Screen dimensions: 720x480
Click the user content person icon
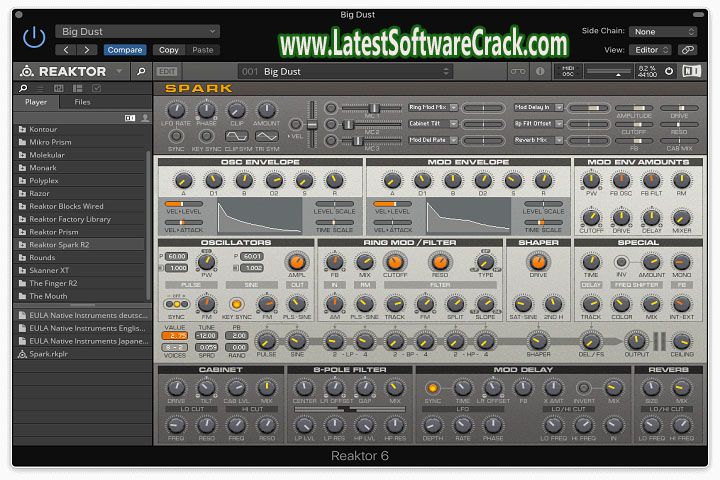click(x=145, y=118)
